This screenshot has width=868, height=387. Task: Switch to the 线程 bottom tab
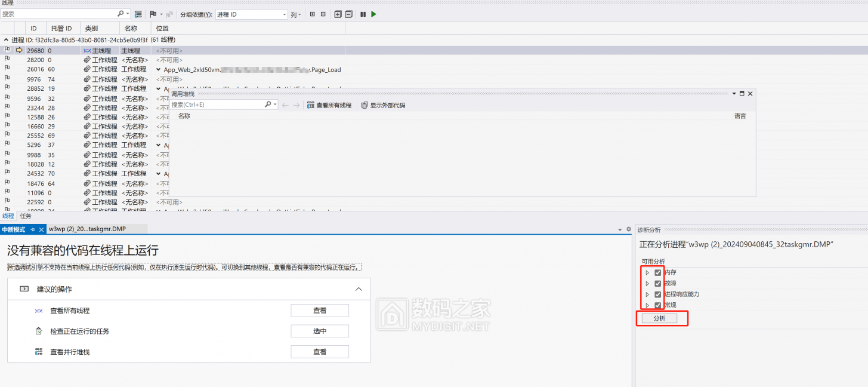[x=8, y=216]
